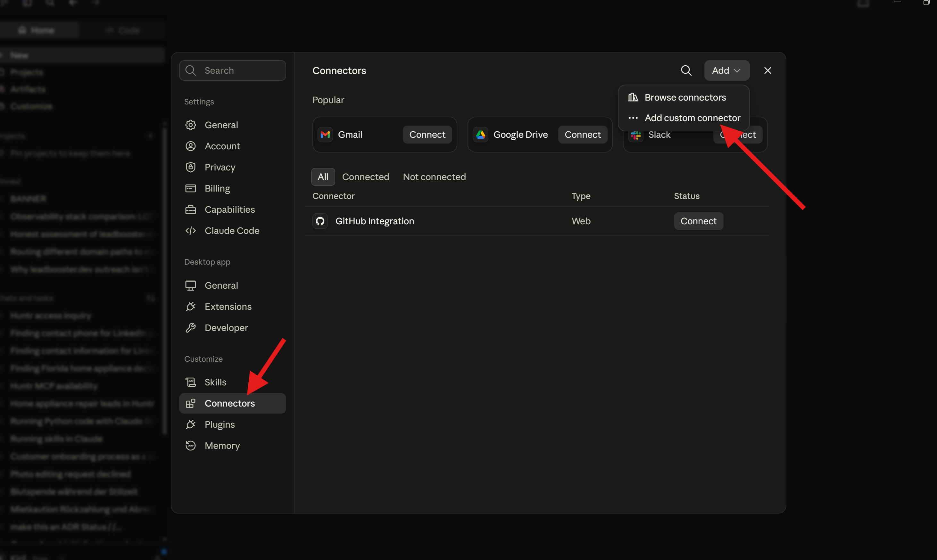Open the Memory section
The image size is (937, 560).
pyautogui.click(x=232, y=446)
